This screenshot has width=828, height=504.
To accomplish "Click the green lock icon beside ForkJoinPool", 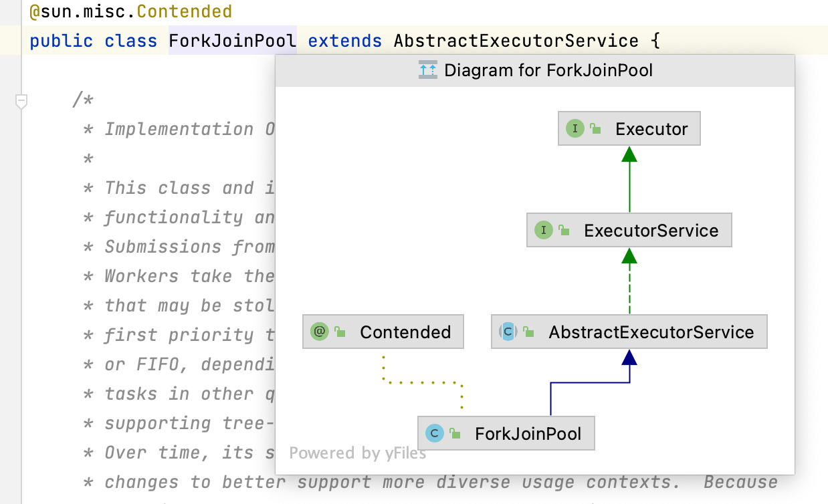I will [x=455, y=434].
